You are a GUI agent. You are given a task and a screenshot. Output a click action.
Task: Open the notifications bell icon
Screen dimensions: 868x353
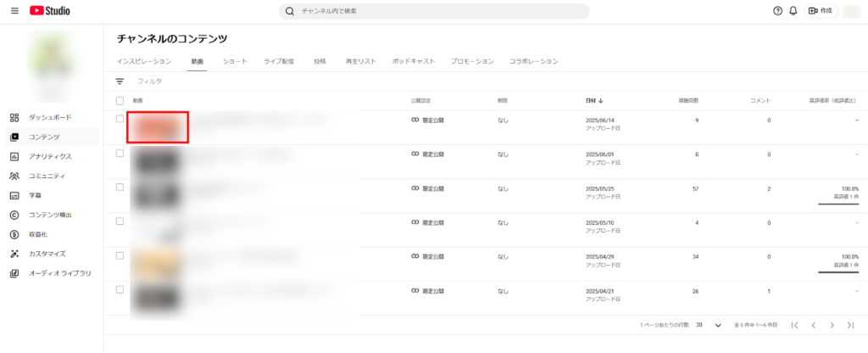(793, 11)
